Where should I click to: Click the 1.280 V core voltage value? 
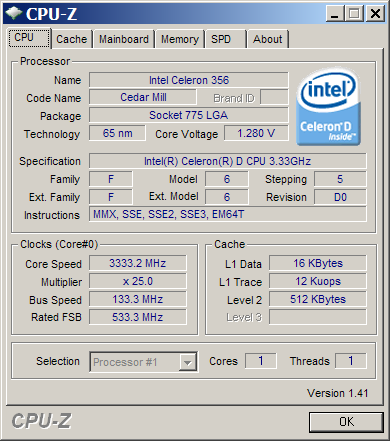pos(256,133)
